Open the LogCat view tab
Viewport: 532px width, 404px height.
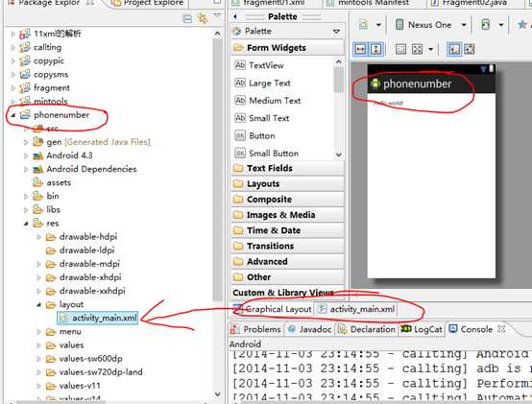(422, 329)
